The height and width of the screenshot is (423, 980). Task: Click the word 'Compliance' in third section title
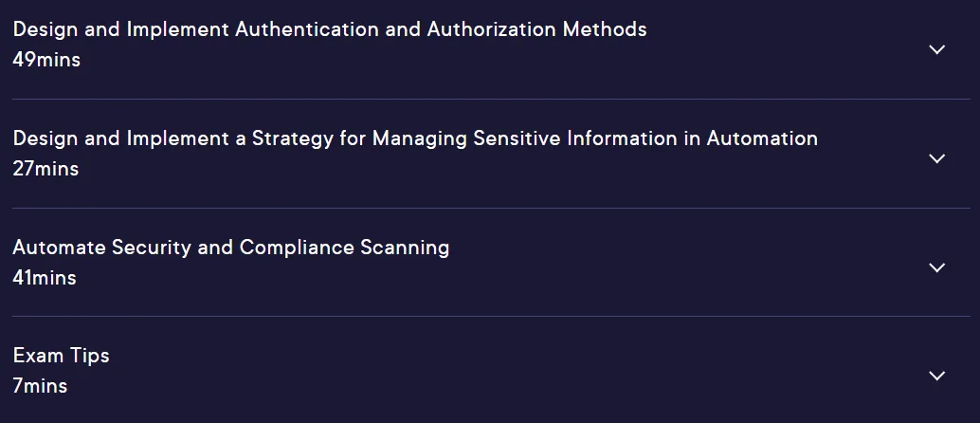pyautogui.click(x=297, y=248)
